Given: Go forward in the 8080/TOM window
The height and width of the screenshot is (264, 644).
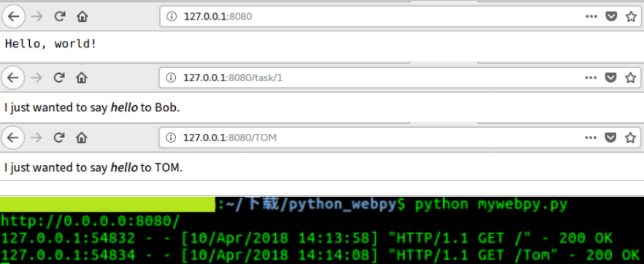Looking at the screenshot, I should (x=37, y=137).
